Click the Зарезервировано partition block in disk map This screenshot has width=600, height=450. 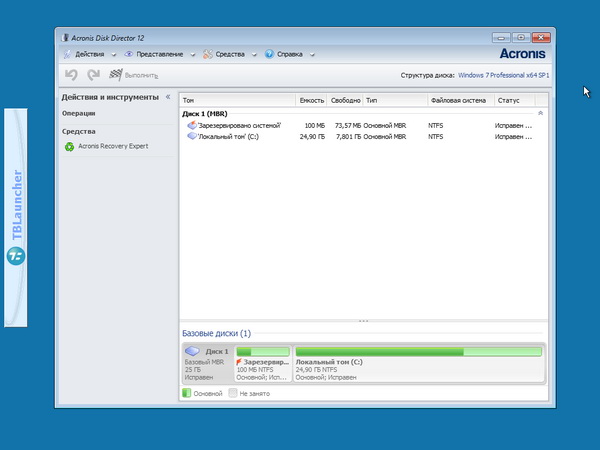tap(263, 364)
